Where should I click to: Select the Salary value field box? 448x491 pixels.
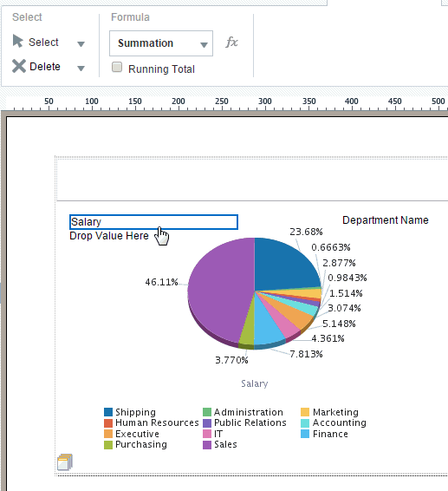153,222
